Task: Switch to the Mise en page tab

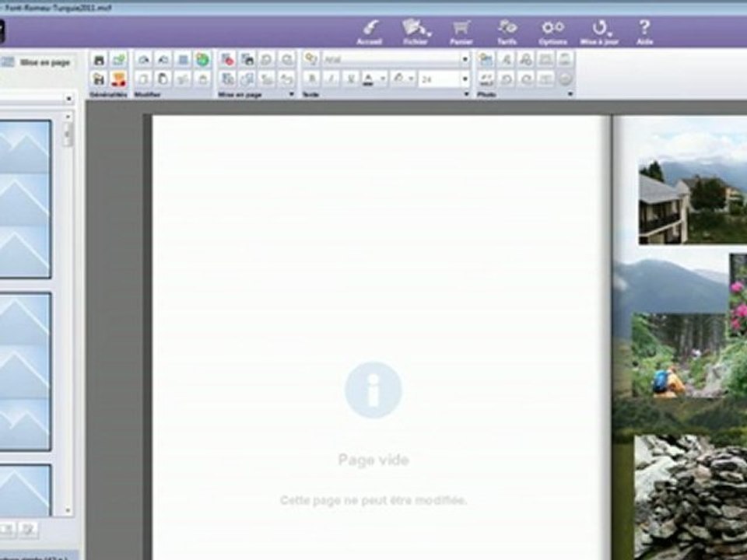Action: tap(37, 62)
